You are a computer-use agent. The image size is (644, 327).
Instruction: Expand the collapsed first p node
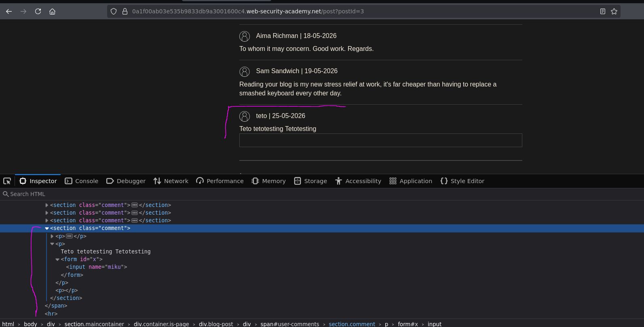tap(52, 236)
